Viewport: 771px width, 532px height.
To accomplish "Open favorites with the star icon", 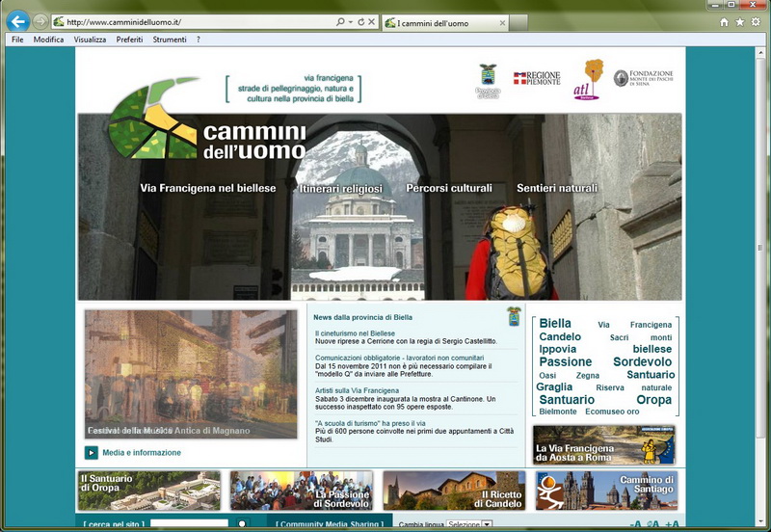I will click(x=739, y=21).
